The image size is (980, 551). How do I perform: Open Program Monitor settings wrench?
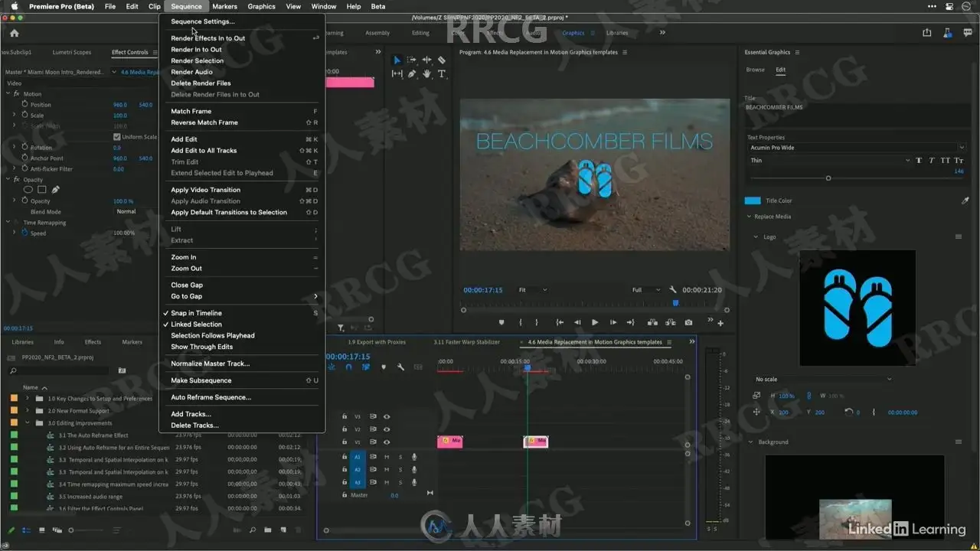(x=673, y=290)
